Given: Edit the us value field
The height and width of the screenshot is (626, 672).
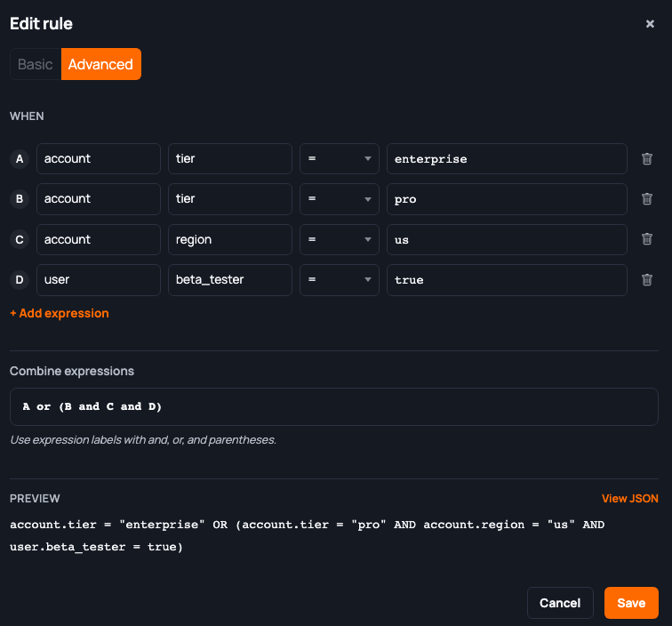Looking at the screenshot, I should click(507, 239).
